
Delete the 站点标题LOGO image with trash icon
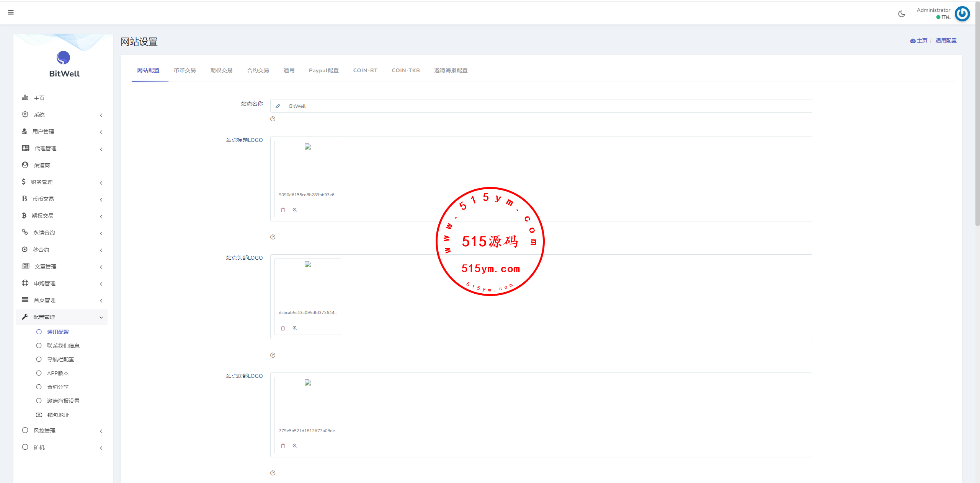283,210
